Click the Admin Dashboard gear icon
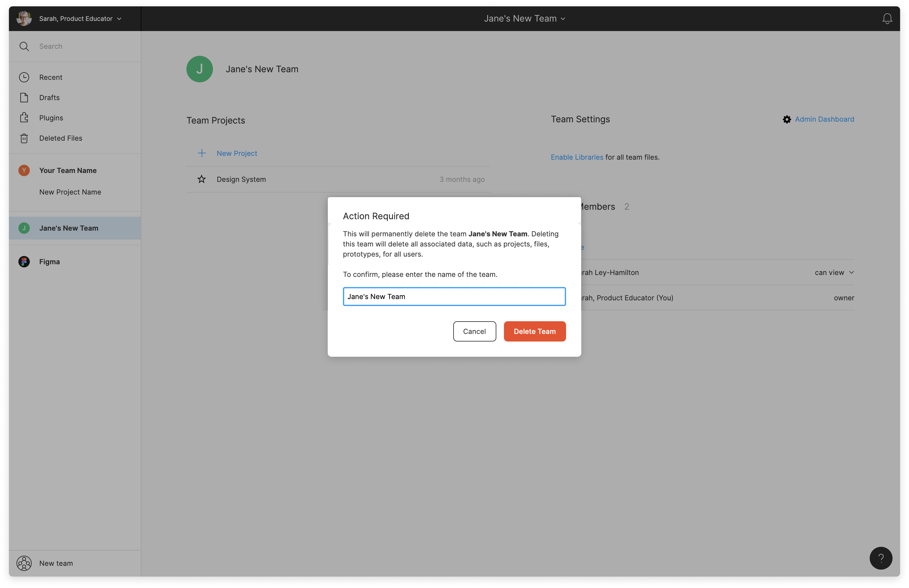This screenshot has width=909, height=588. coord(787,119)
